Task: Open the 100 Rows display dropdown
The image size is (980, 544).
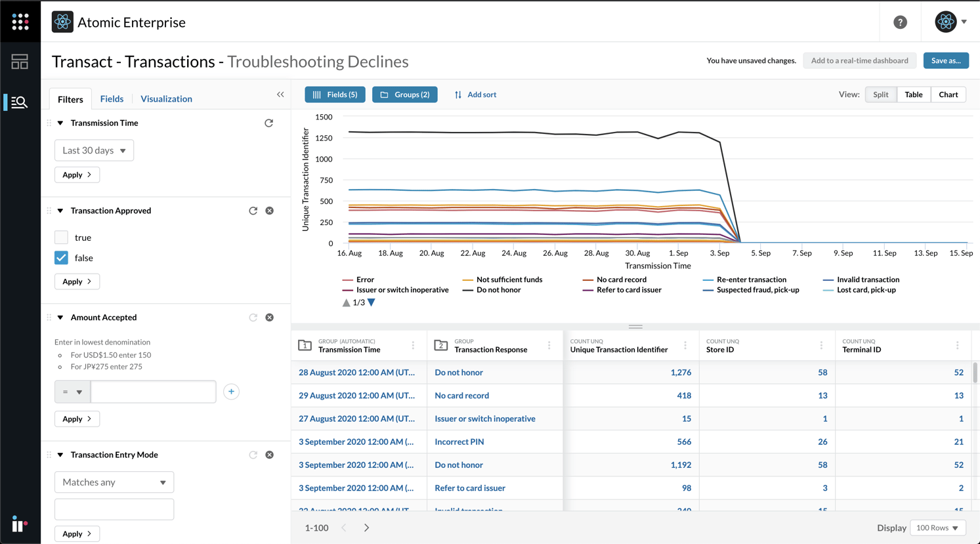Action: [937, 528]
